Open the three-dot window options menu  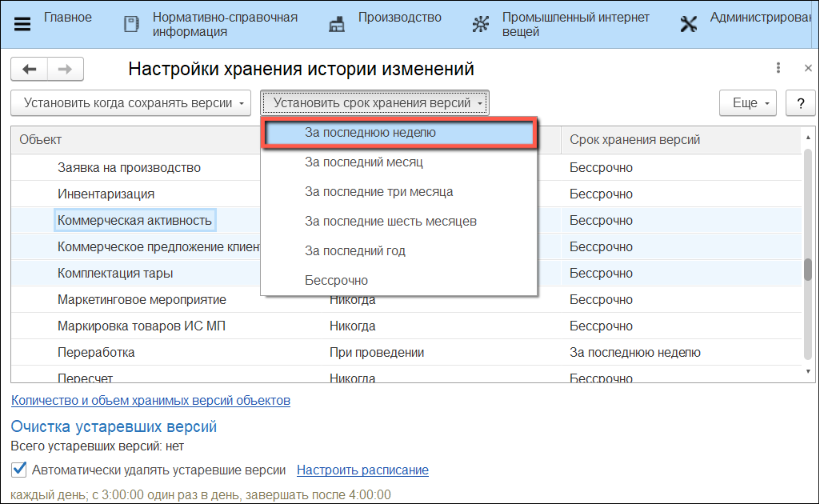tap(778, 68)
